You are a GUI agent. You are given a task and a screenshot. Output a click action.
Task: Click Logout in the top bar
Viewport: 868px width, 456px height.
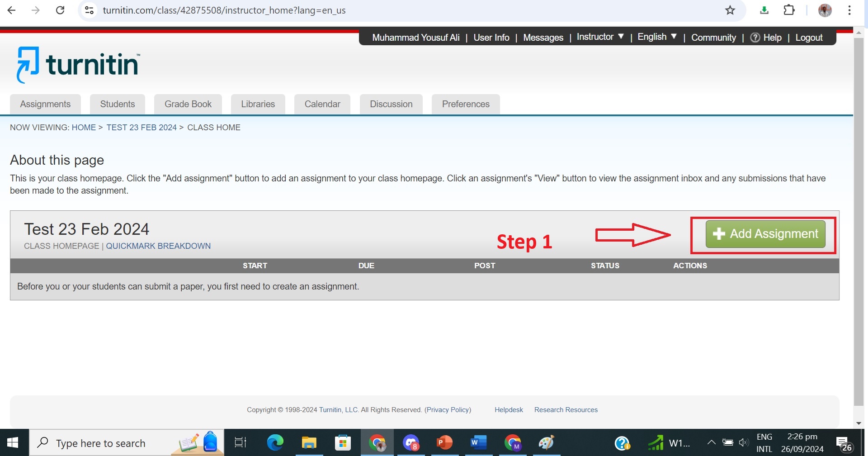[809, 38]
